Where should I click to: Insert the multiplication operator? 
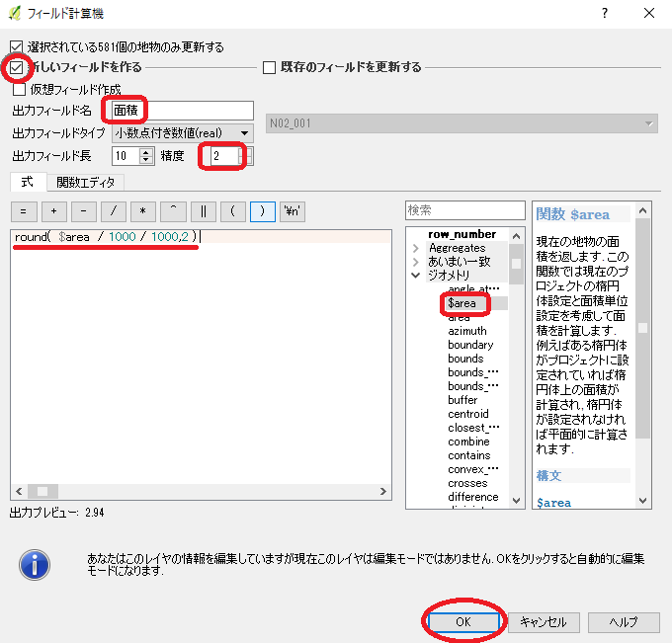(143, 211)
